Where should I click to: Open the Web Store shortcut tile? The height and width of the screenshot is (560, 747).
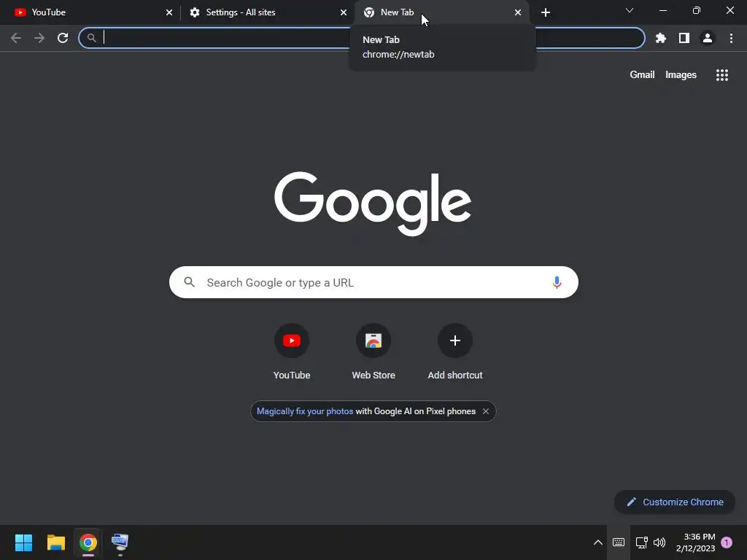pyautogui.click(x=373, y=351)
